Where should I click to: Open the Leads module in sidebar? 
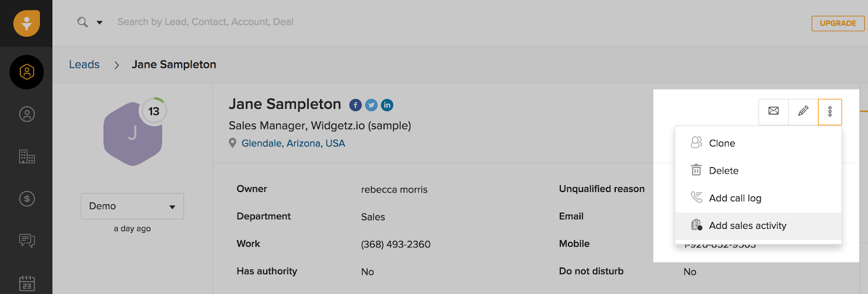(x=27, y=72)
